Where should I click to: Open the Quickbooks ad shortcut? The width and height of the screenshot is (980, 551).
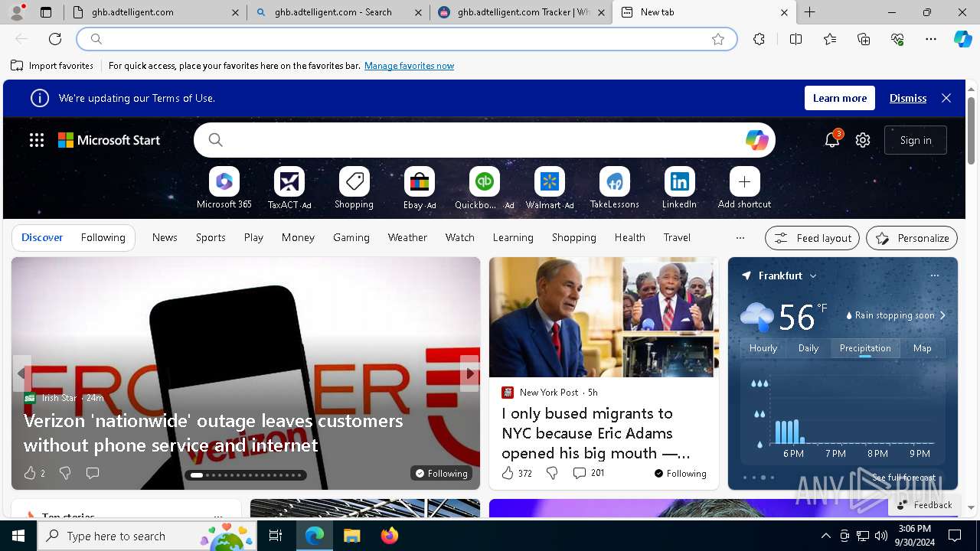click(485, 188)
